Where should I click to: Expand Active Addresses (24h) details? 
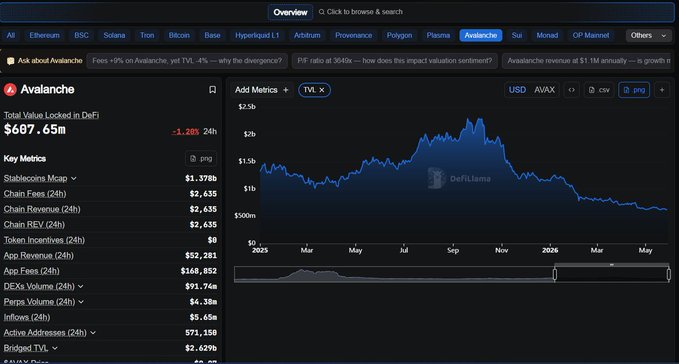(93, 333)
